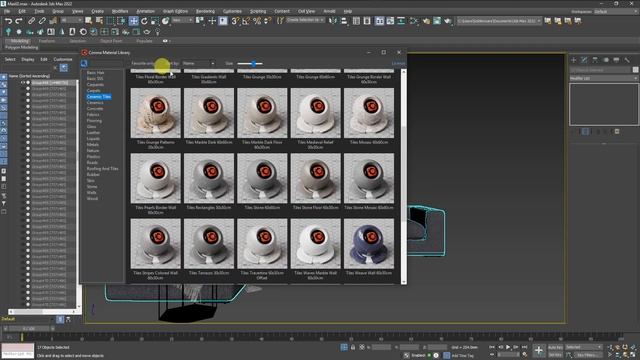Click the Play Animation button
The image size is (640, 360).
tap(508, 347)
